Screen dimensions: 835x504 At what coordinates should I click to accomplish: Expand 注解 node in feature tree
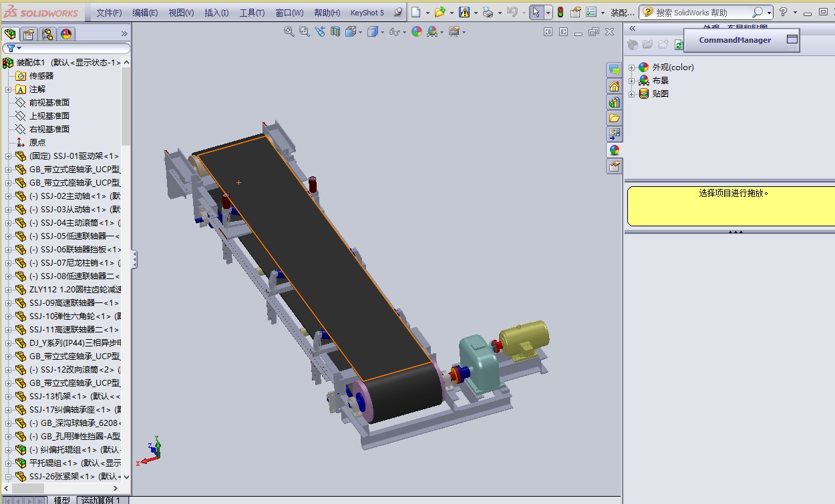point(9,89)
